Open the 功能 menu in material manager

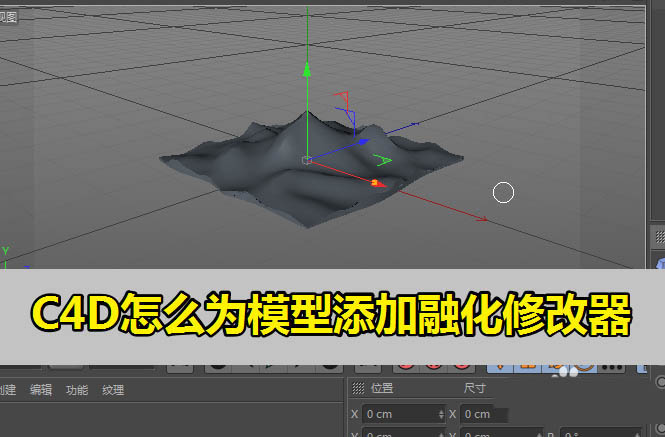[x=77, y=389]
